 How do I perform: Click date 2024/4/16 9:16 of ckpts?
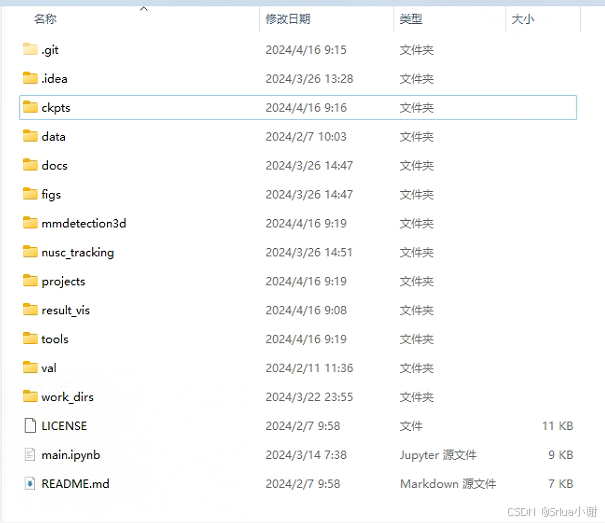pyautogui.click(x=306, y=108)
